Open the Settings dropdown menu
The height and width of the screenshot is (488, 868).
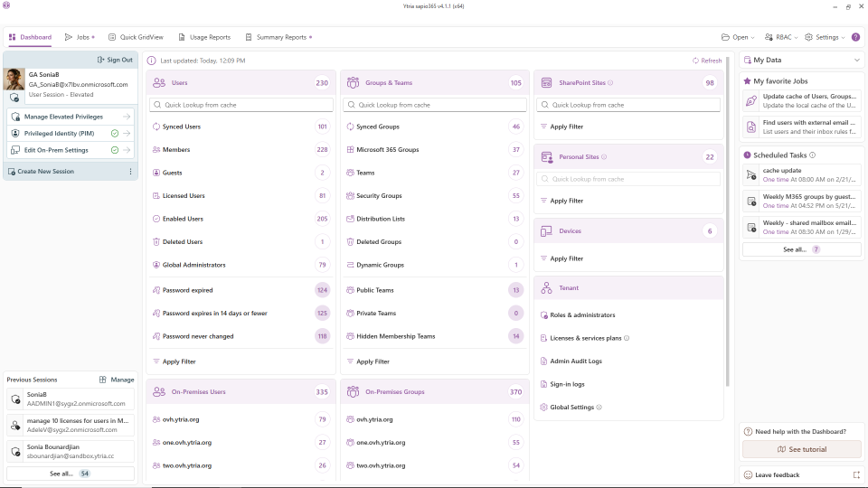(x=824, y=37)
